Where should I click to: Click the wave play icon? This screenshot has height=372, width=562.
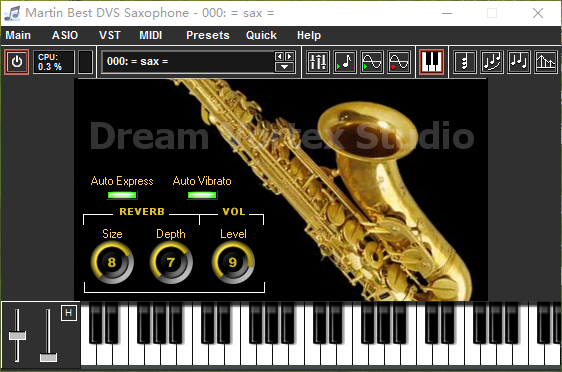pyautogui.click(x=372, y=62)
